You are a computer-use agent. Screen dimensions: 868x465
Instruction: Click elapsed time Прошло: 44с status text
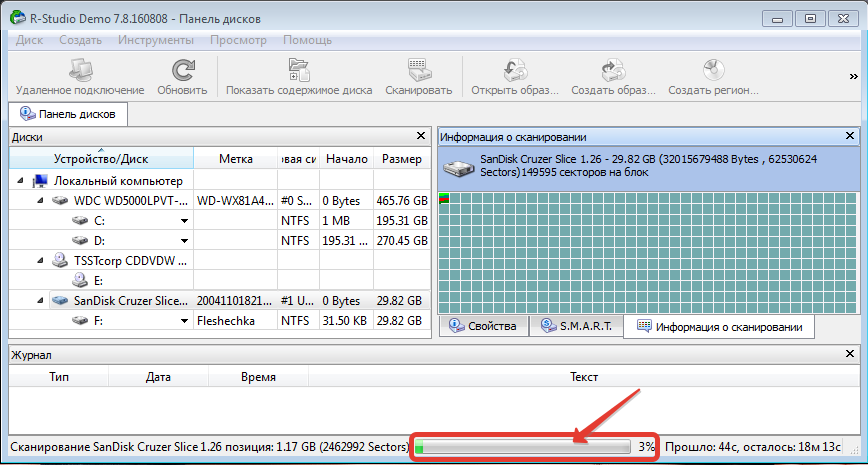pyautogui.click(x=700, y=447)
